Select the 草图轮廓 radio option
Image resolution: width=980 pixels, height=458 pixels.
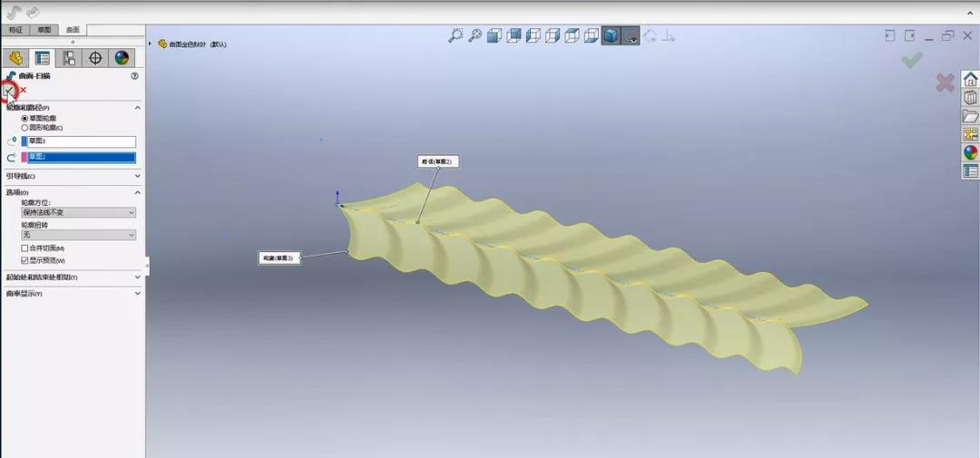(25, 118)
